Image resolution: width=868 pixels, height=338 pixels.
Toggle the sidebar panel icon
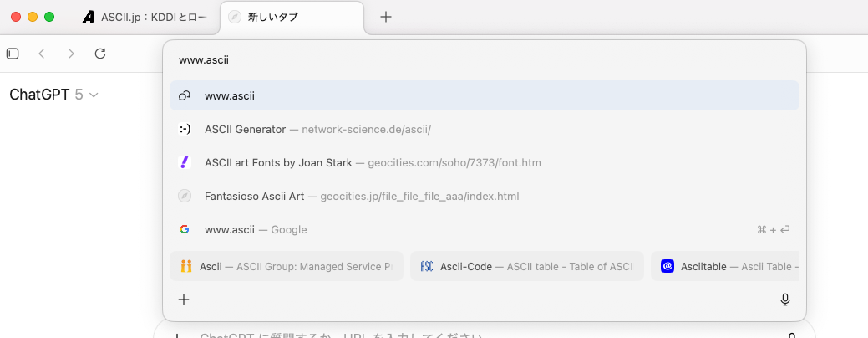(13, 54)
